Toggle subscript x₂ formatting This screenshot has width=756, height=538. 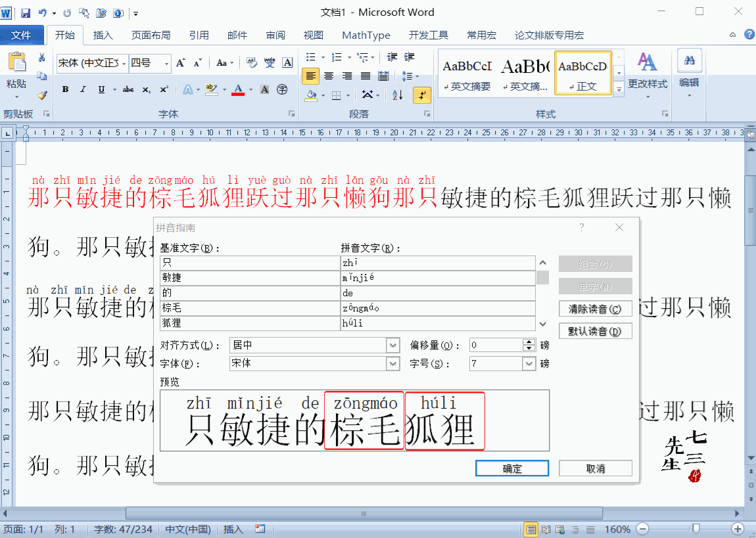146,89
